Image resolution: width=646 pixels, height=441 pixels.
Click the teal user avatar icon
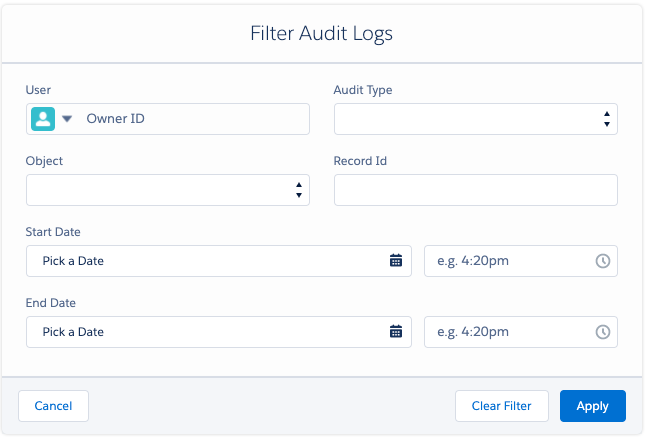click(43, 119)
